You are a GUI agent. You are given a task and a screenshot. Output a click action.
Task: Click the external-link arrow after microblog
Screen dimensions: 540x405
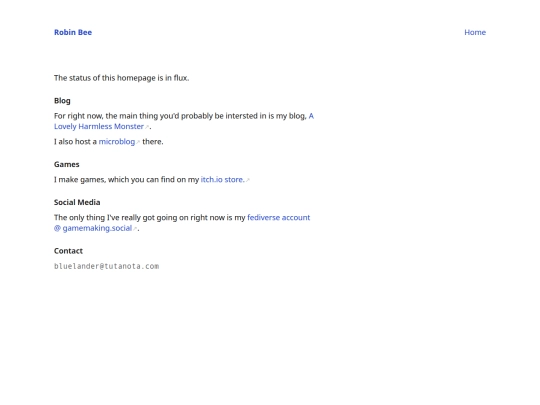point(138,142)
